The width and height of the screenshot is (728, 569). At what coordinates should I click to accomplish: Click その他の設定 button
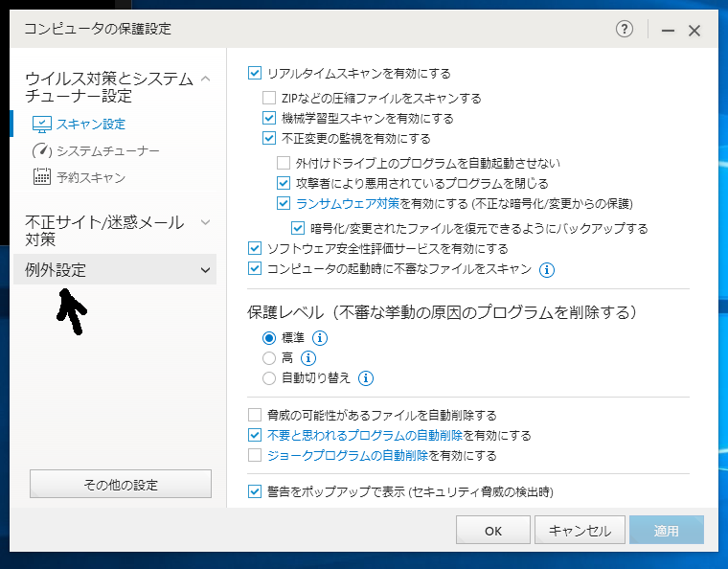(121, 484)
